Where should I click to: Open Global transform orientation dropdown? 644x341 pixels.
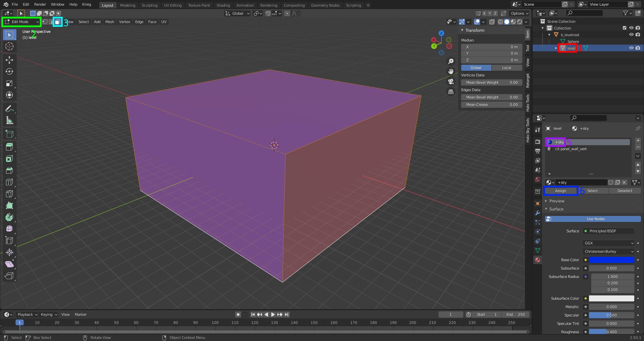[237, 13]
